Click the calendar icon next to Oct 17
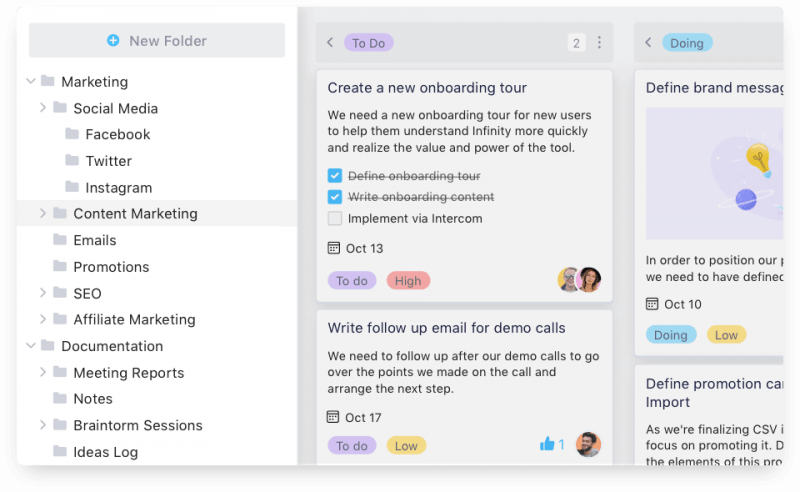This screenshot has width=800, height=492. tap(333, 417)
